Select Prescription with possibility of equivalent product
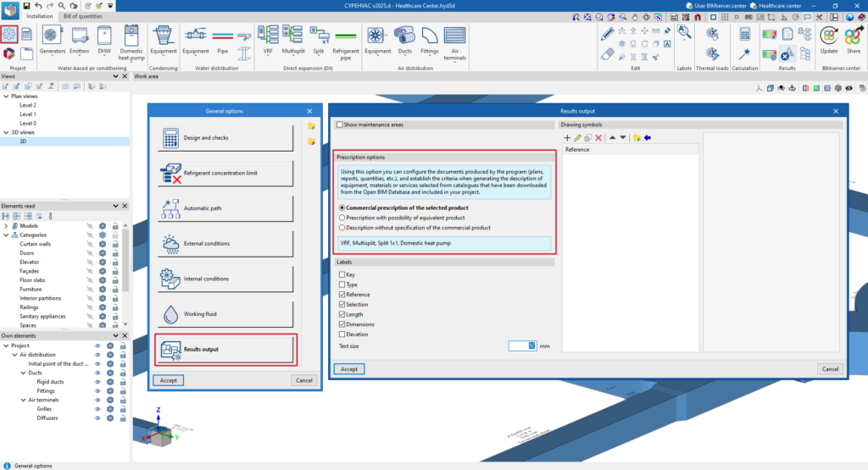 (x=342, y=218)
